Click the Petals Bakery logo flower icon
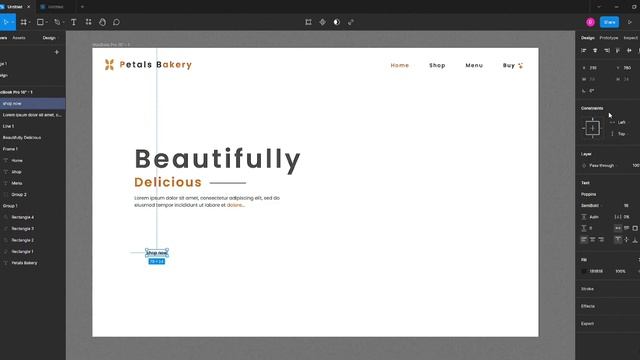 coord(109,64)
